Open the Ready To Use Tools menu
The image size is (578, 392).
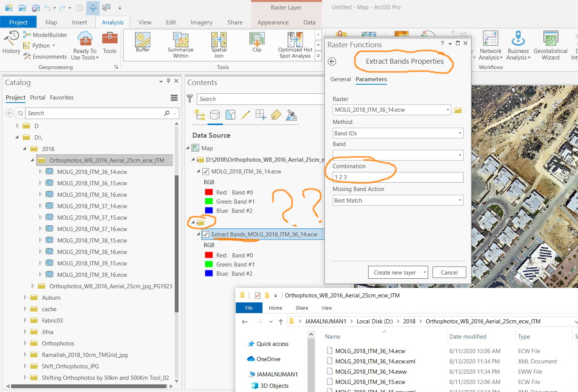(x=85, y=46)
